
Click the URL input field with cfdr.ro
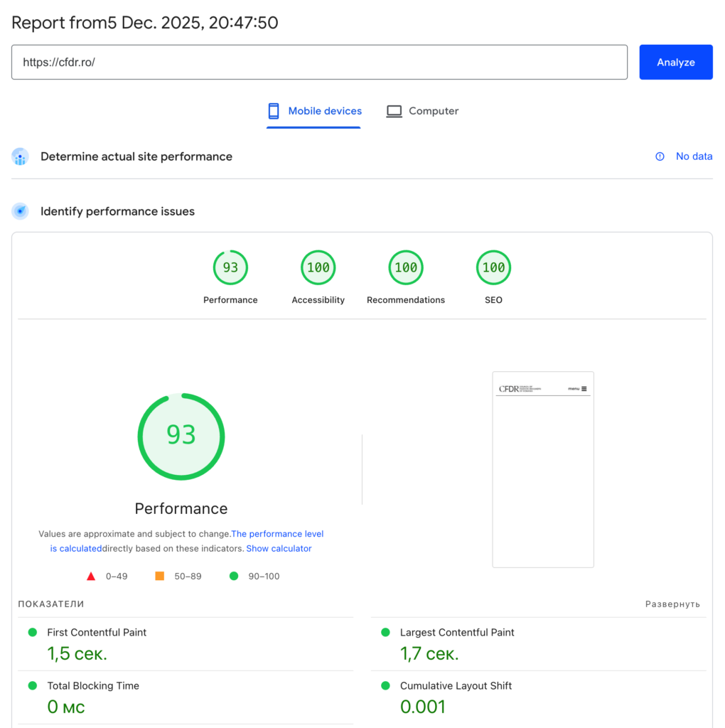tap(319, 63)
